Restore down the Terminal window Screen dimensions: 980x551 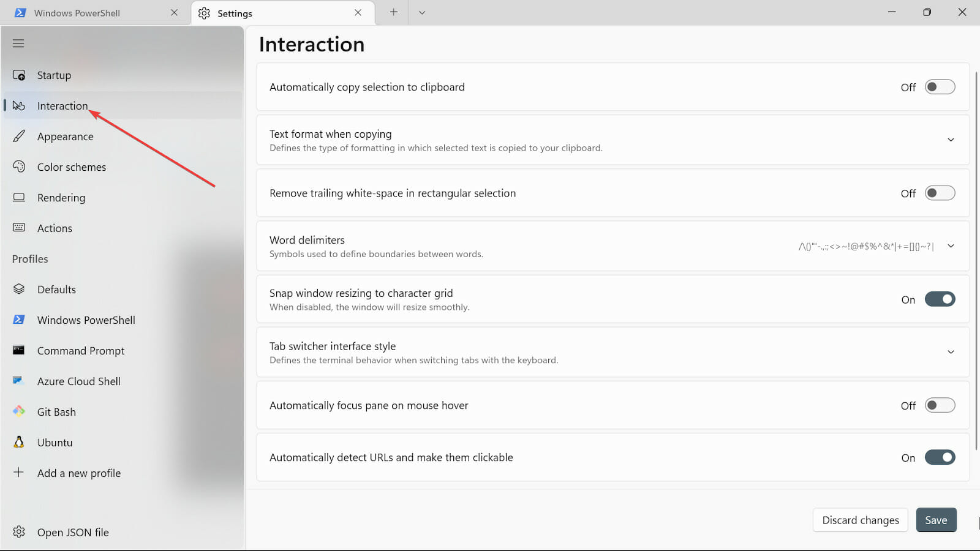click(x=927, y=12)
